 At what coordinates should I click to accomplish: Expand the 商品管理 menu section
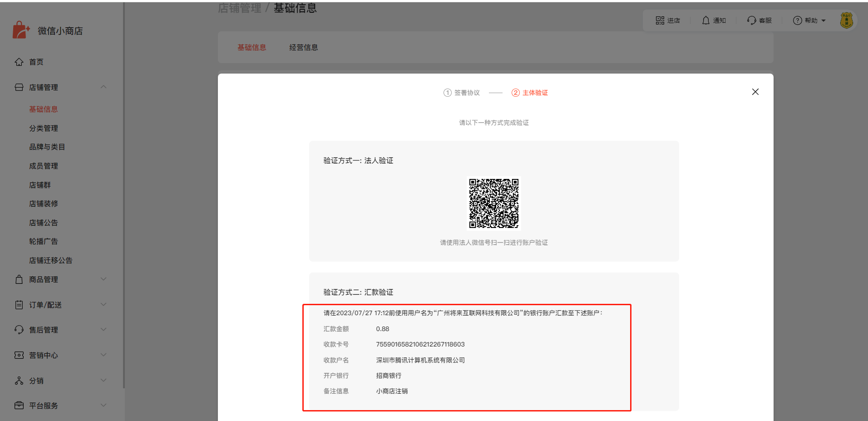click(x=104, y=279)
